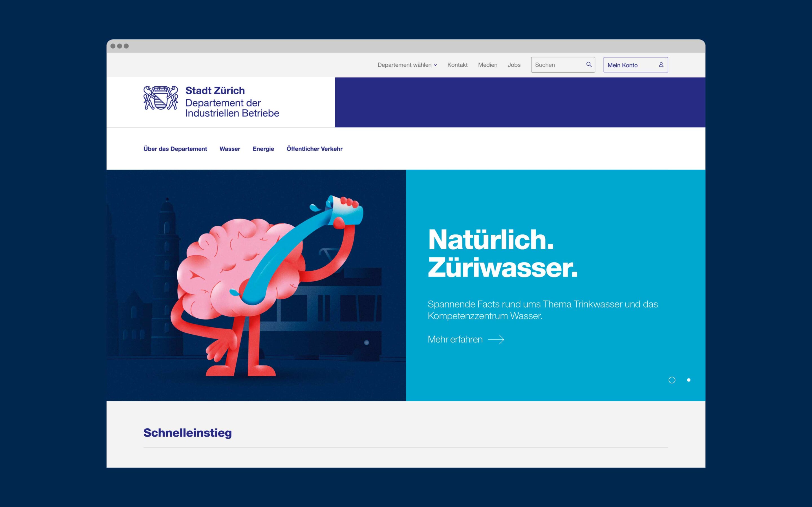Click the arrow next to Mehr erfahren
Screen dimensions: 812x507
click(x=496, y=340)
